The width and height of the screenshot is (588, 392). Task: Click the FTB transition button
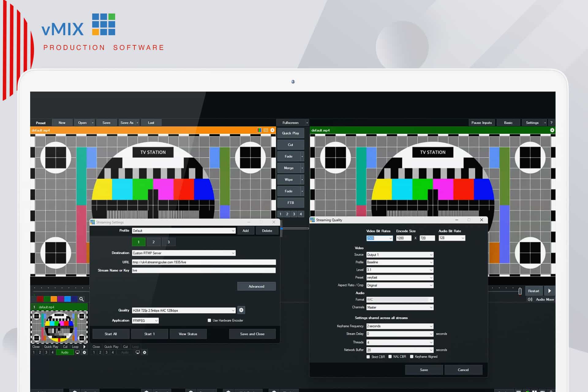[x=291, y=203]
